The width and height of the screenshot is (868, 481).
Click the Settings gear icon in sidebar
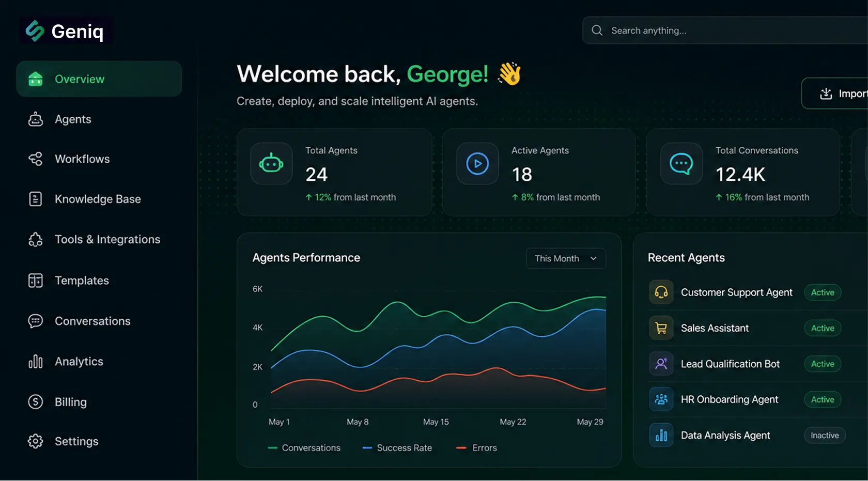pyautogui.click(x=36, y=441)
